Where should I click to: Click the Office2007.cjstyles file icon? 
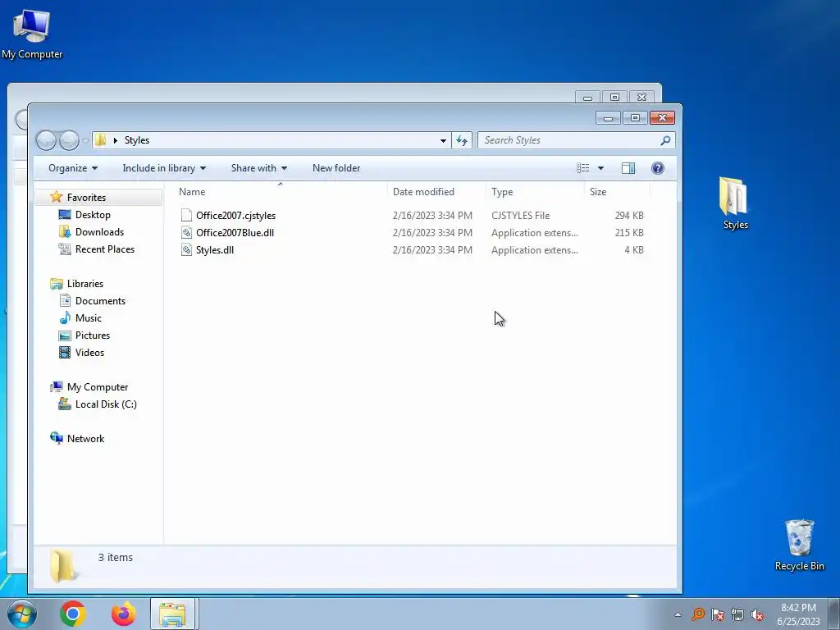[186, 216]
